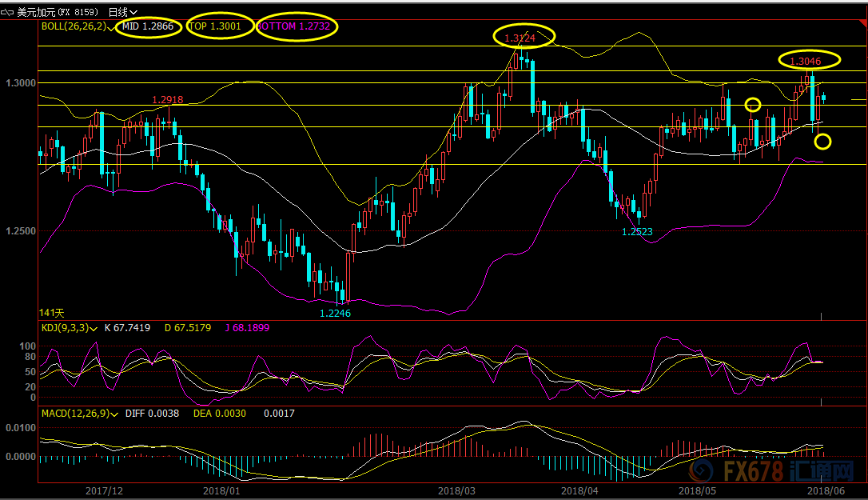Click the 1.2246 low price label

tap(335, 314)
